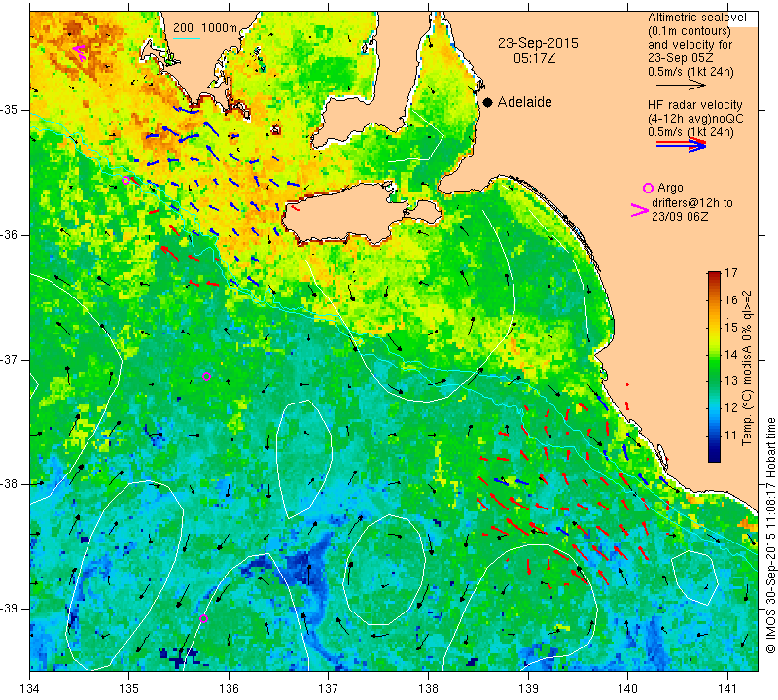Click the "200 1000m" depth label
This screenshot has width=778, height=700.
(205, 28)
